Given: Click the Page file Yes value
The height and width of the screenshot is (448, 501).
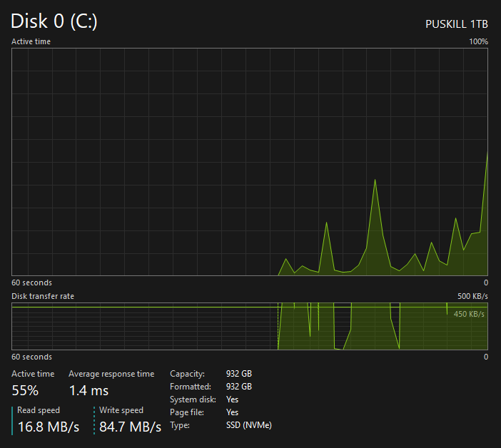Looking at the screenshot, I should pyautogui.click(x=232, y=412).
